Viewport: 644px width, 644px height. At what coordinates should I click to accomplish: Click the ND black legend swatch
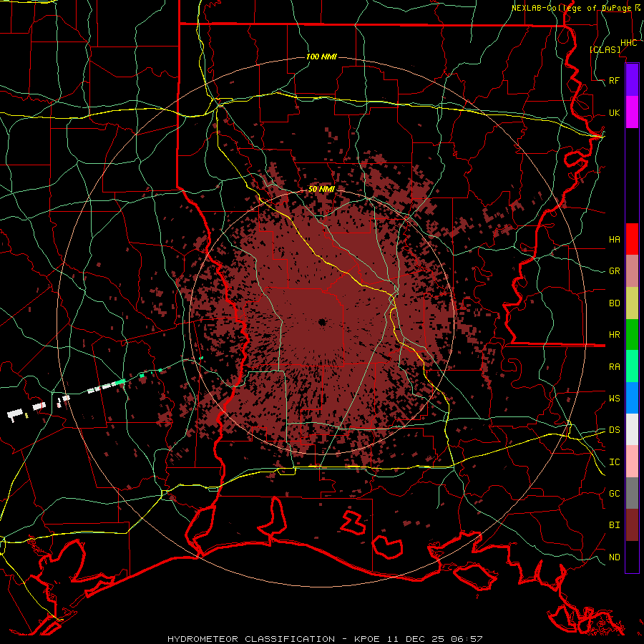click(632, 556)
